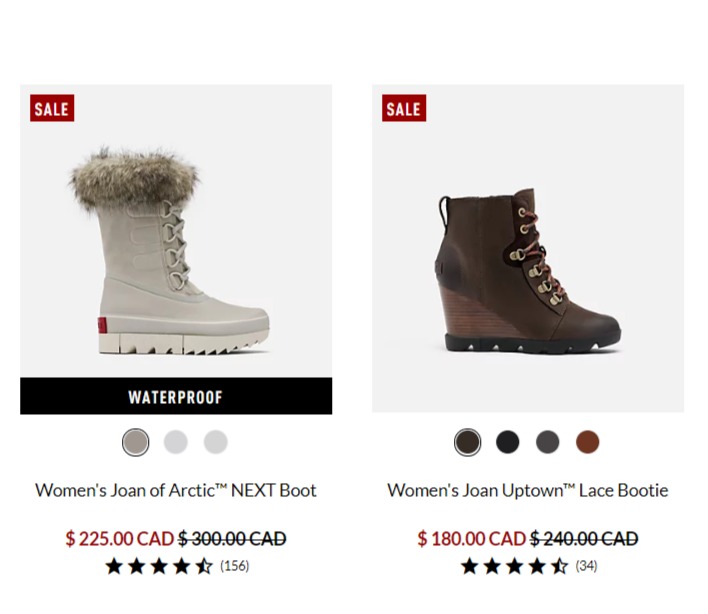Open Women's Joan of Arctic NEXT Boot link
Viewport: 708px width, 614px height.
(176, 490)
